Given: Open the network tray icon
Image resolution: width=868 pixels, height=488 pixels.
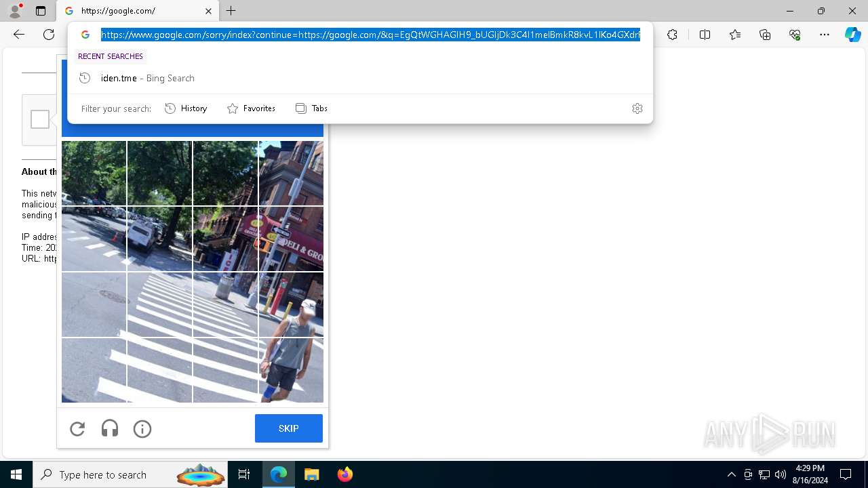Looking at the screenshot, I should click(x=764, y=474).
